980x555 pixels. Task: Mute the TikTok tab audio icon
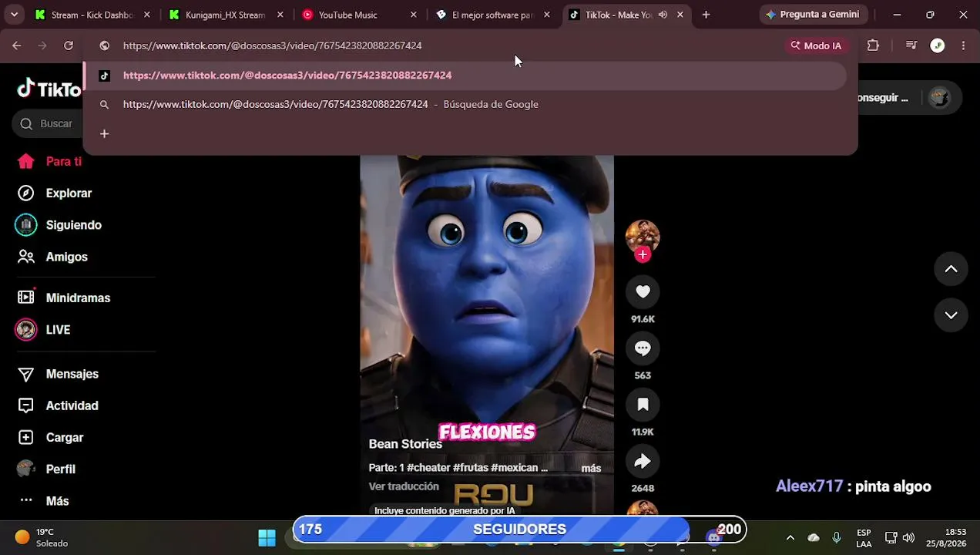coord(663,15)
